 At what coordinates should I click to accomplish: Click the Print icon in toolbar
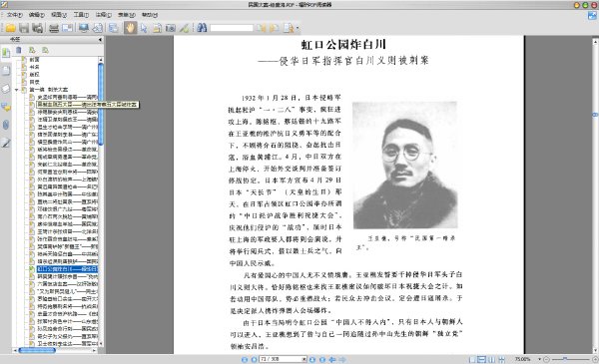pos(54,28)
